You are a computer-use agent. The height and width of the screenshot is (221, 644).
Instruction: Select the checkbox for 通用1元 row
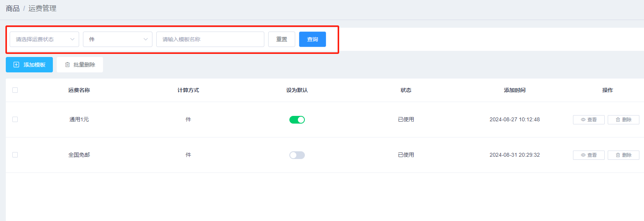[15, 119]
